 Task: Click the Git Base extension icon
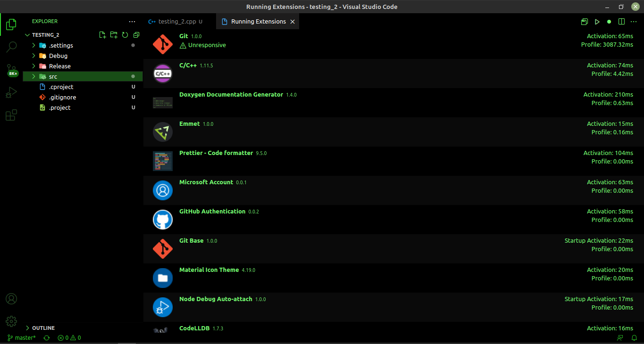click(163, 249)
